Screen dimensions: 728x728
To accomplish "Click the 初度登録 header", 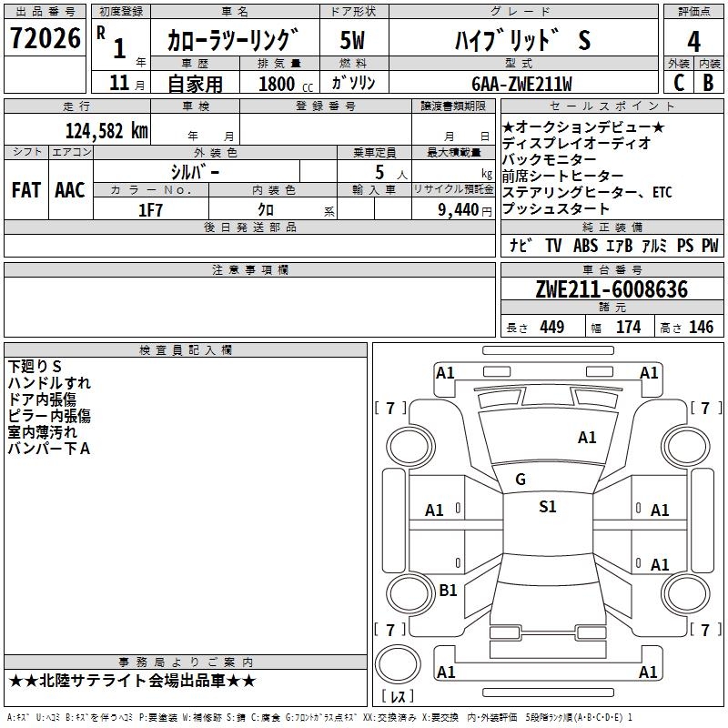I will [121, 11].
